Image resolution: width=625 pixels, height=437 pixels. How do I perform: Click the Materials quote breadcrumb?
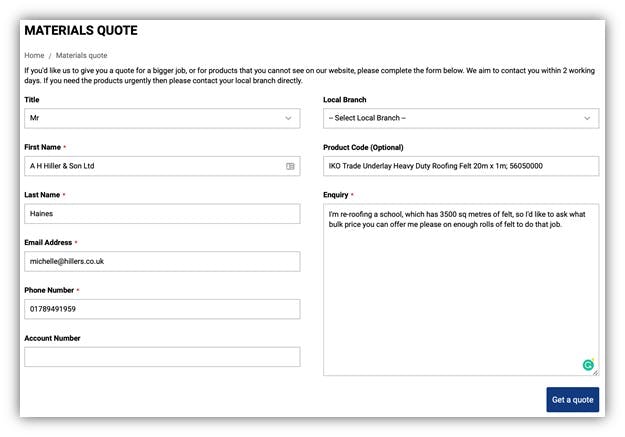click(81, 55)
